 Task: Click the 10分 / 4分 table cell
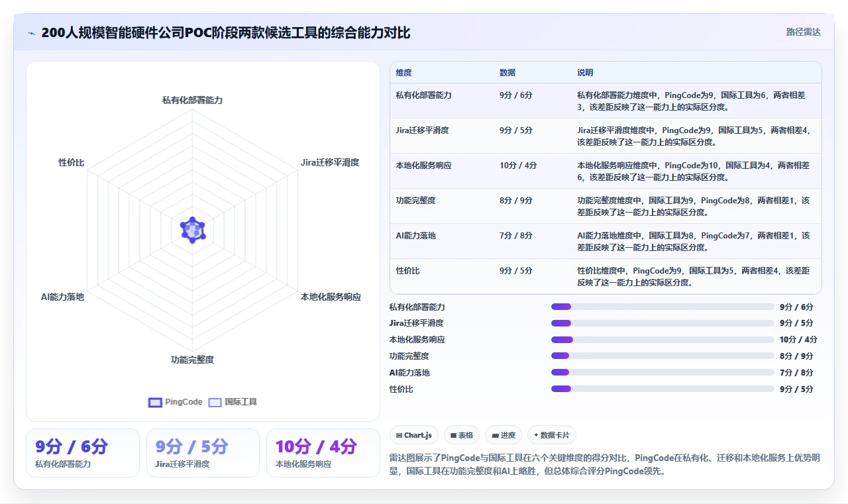(x=518, y=166)
